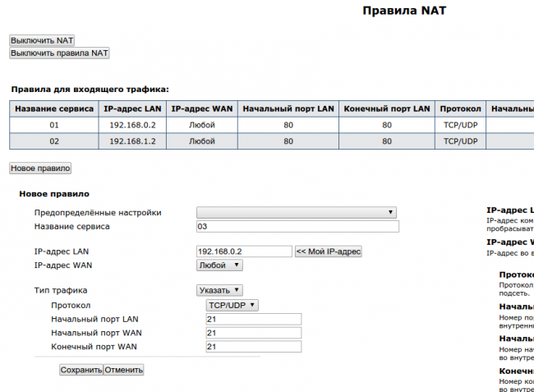Save the rule with Сохранить
Screen dimensions: 534x392
point(81,370)
